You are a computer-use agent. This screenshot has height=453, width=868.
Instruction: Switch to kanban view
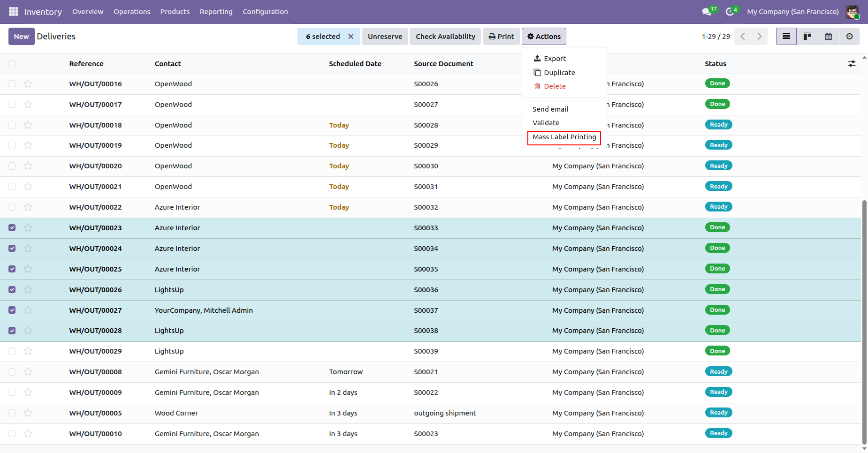point(807,37)
